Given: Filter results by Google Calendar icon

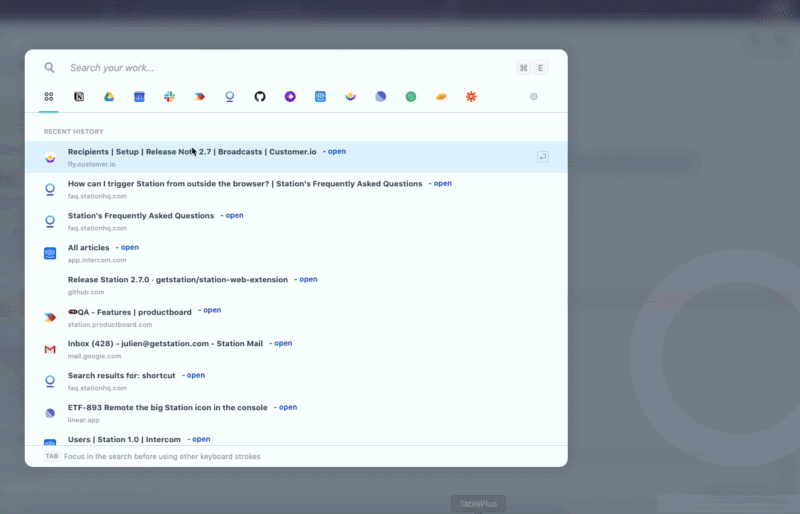Looking at the screenshot, I should click(x=139, y=96).
